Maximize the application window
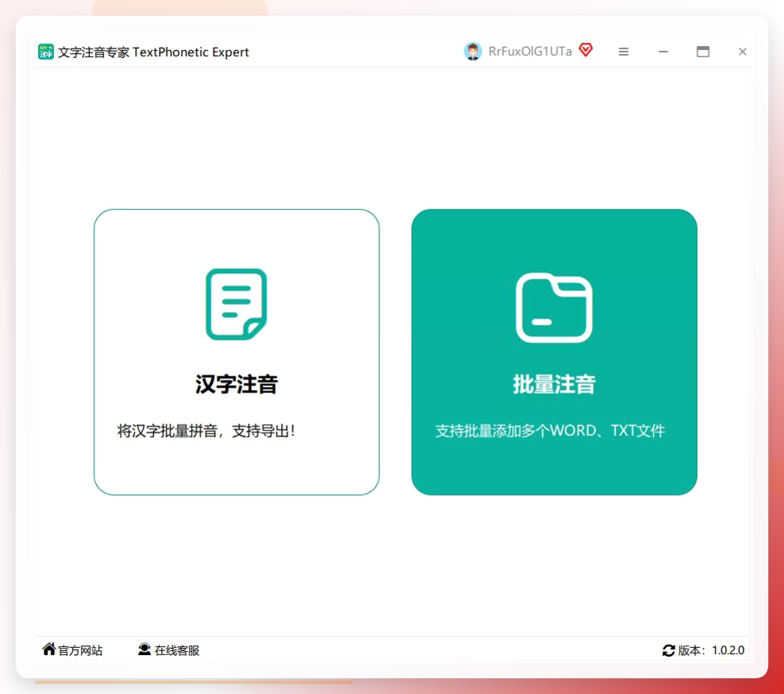 pos(702,52)
